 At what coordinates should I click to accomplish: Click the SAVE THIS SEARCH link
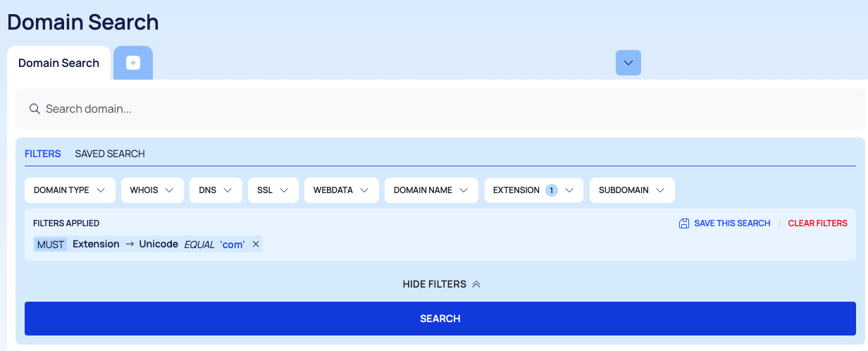(732, 223)
